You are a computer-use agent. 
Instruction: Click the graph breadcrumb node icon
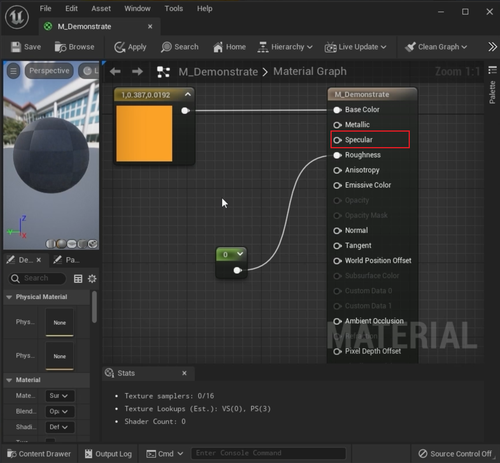point(163,72)
